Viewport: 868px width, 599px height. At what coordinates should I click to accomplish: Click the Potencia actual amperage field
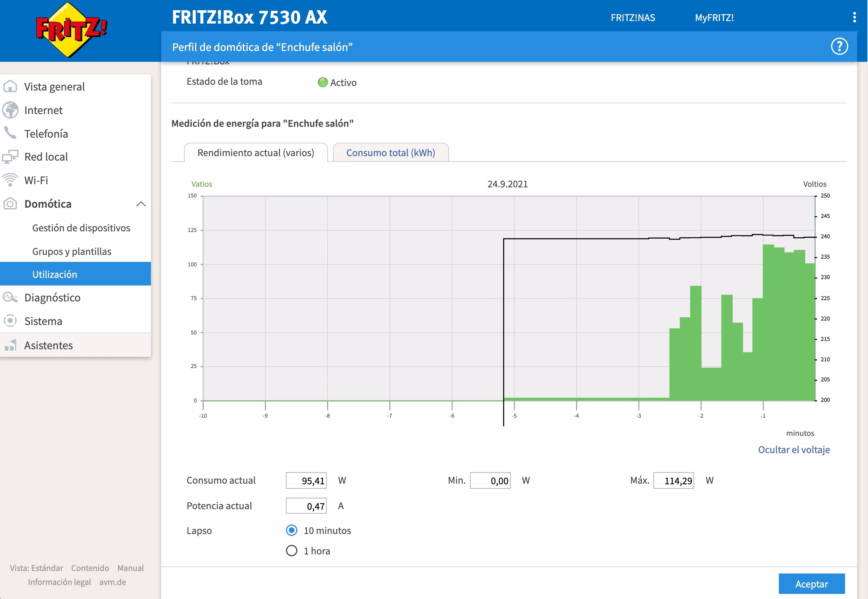point(306,506)
